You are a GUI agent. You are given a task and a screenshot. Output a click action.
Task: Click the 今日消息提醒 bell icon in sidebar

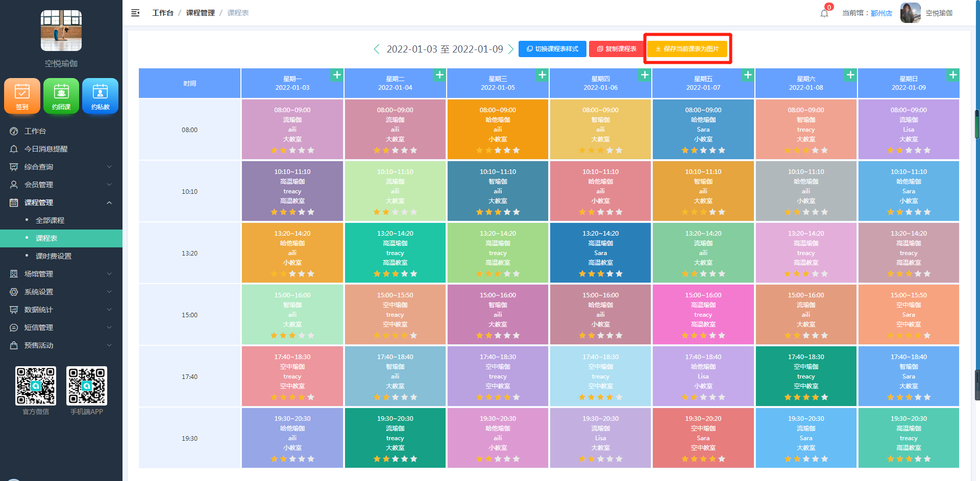click(x=14, y=149)
